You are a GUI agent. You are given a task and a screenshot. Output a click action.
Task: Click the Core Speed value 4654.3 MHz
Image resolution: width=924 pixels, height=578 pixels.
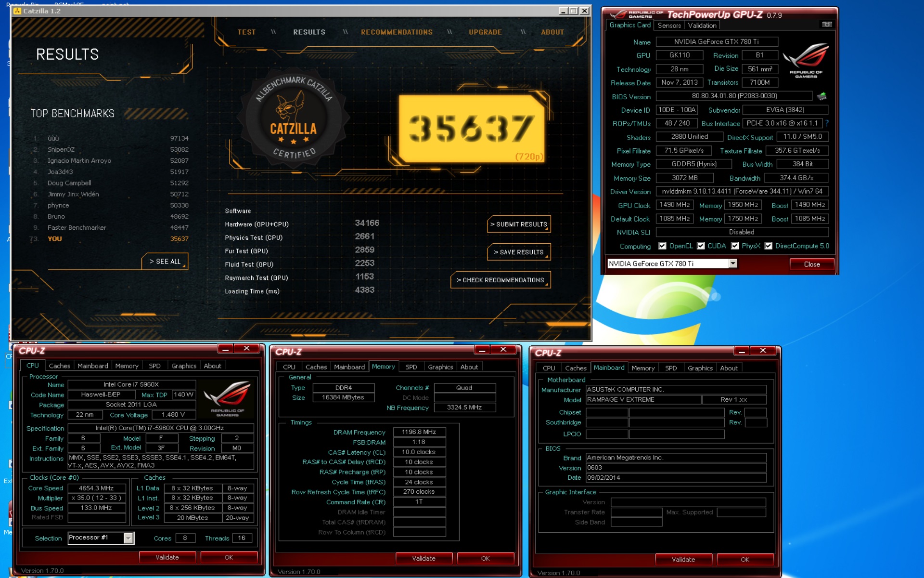click(97, 488)
